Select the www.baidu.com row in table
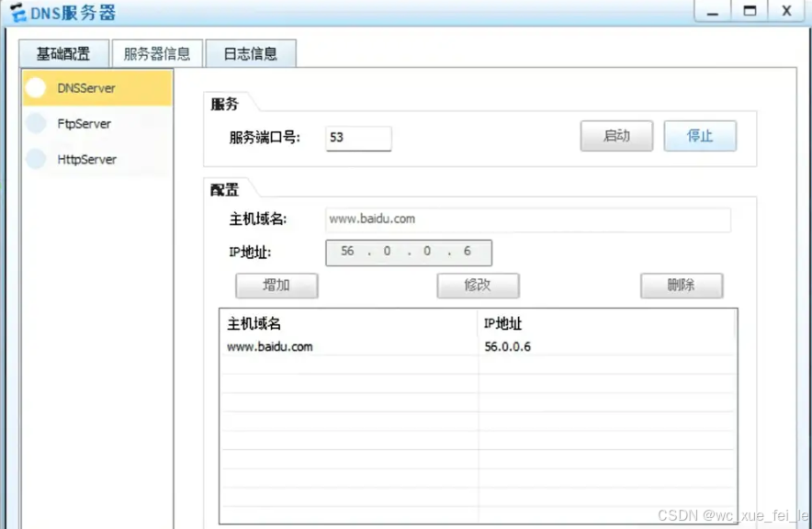 point(478,347)
